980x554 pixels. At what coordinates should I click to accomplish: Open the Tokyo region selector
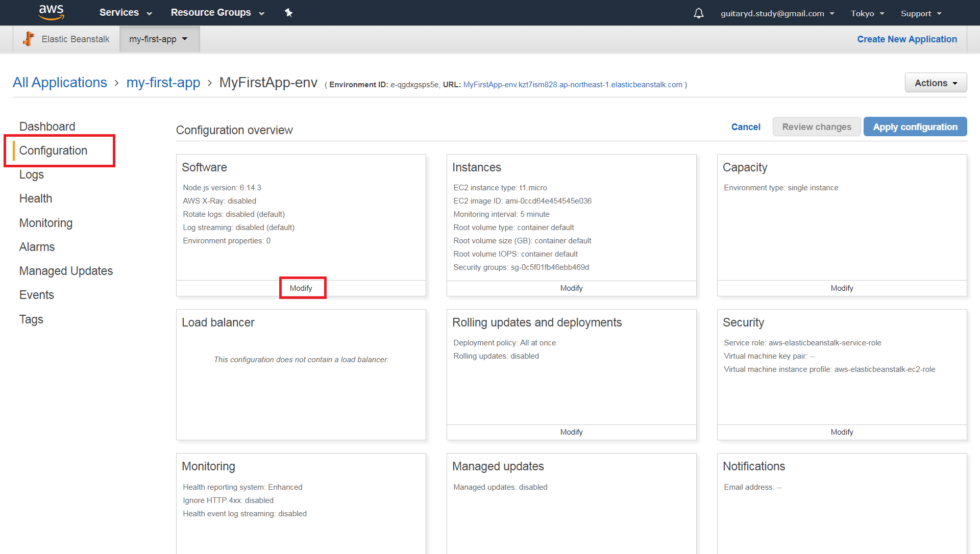point(867,13)
